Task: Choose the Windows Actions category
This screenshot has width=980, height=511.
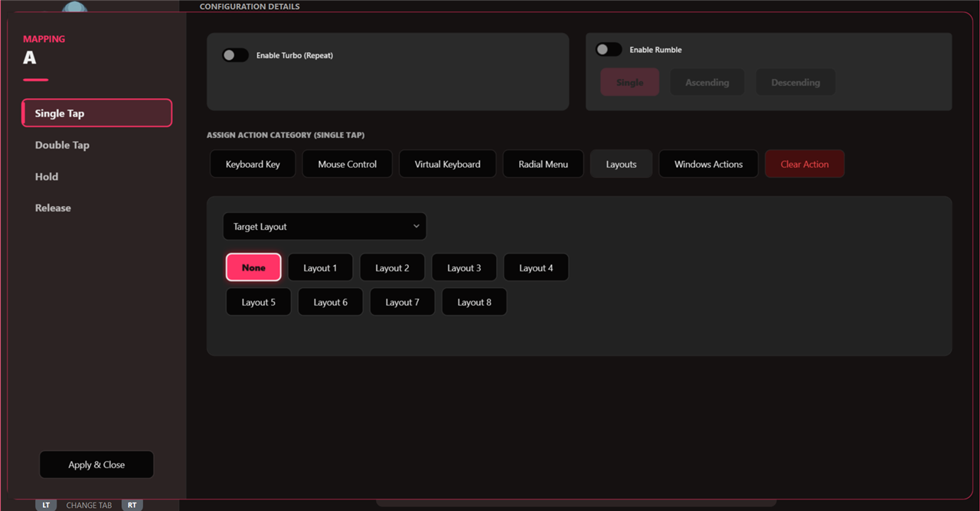Action: coord(708,164)
